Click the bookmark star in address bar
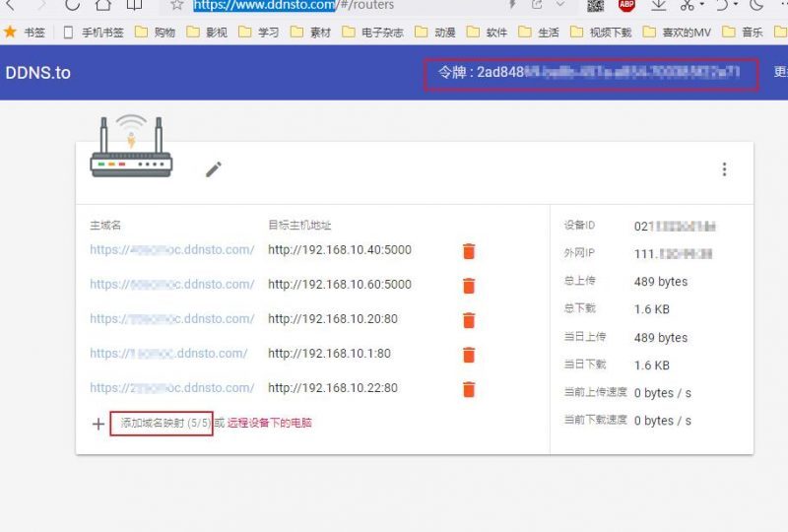The height and width of the screenshot is (532, 788). pyautogui.click(x=176, y=5)
